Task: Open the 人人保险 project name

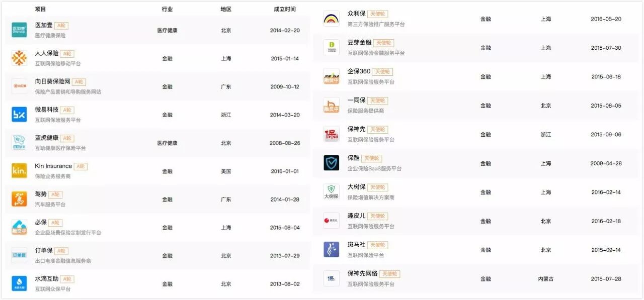Action: click(x=47, y=53)
